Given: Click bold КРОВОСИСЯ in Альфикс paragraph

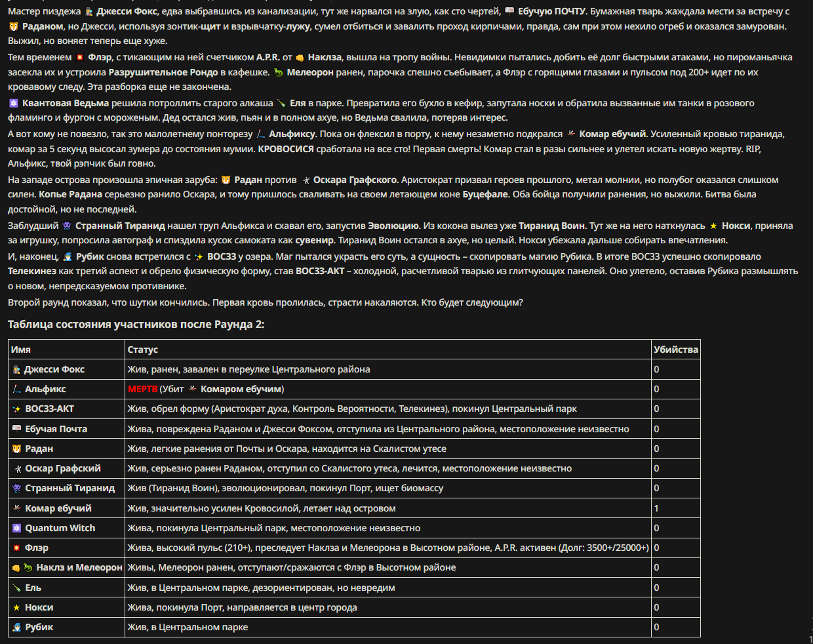Looking at the screenshot, I should (x=286, y=150).
